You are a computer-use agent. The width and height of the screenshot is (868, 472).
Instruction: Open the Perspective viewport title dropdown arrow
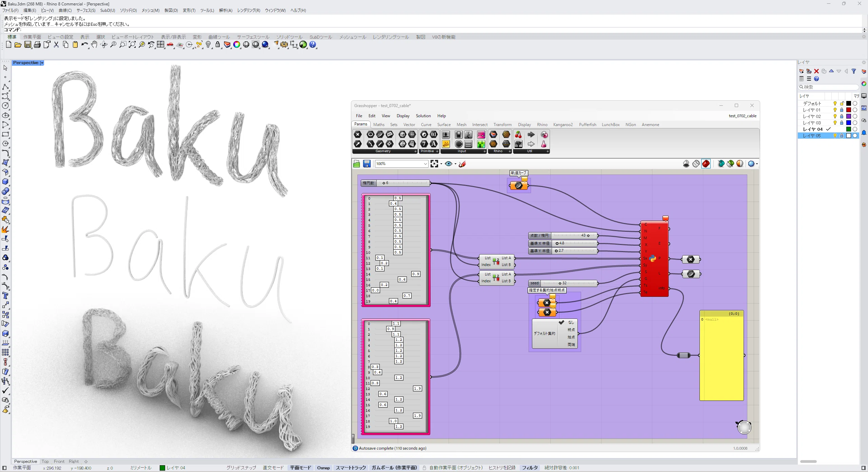(42, 63)
